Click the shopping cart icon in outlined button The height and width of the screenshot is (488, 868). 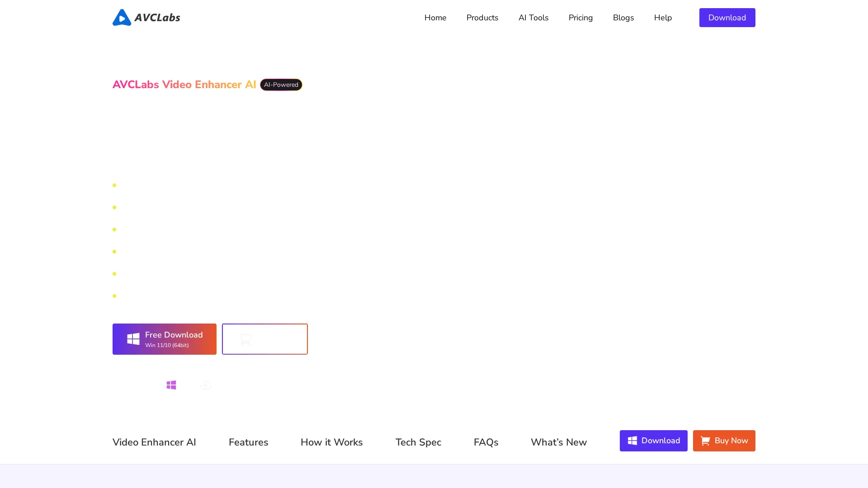[246, 339]
